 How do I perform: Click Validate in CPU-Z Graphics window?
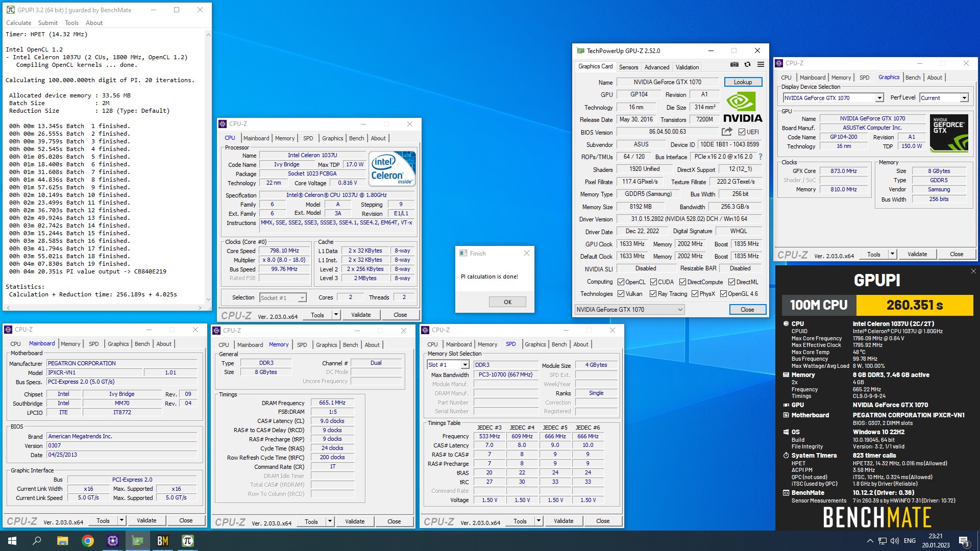pos(917,254)
